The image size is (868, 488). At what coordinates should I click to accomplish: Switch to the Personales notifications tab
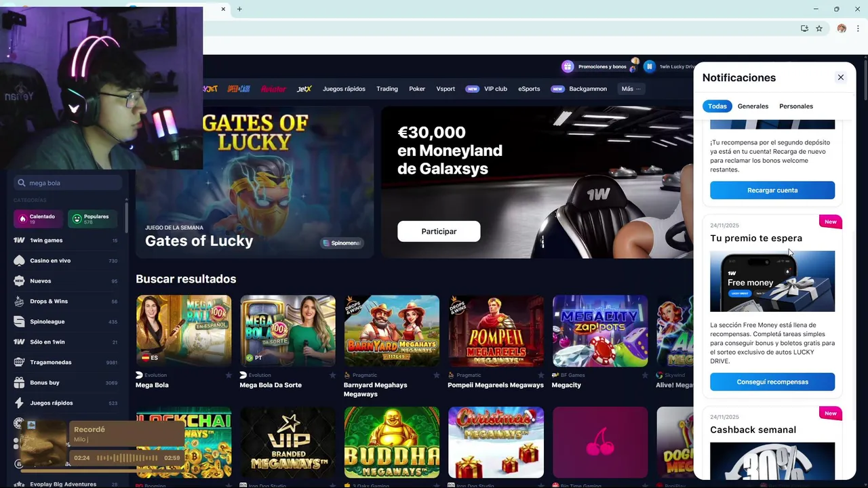796,106
